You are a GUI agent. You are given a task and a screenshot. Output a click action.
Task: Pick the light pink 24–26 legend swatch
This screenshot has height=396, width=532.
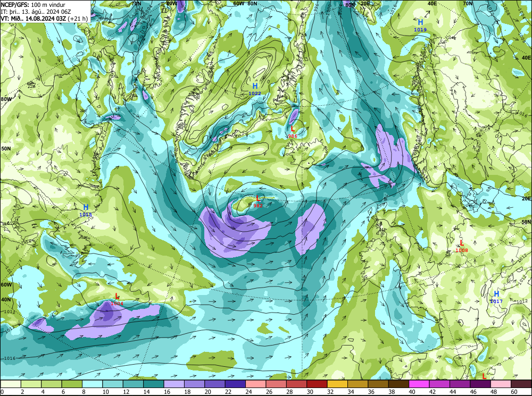(x=256, y=384)
